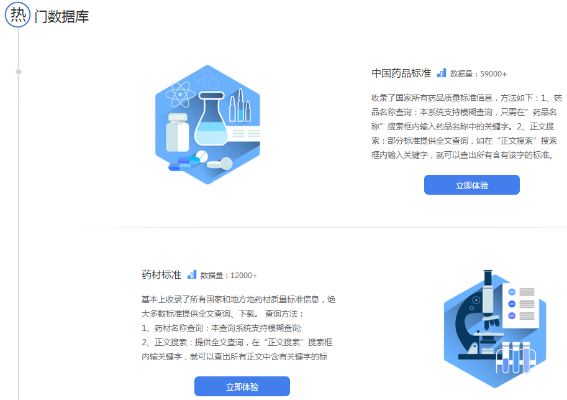Click the bar chart icon beside 数据量：12000+
The height and width of the screenshot is (400, 567).
192,275
